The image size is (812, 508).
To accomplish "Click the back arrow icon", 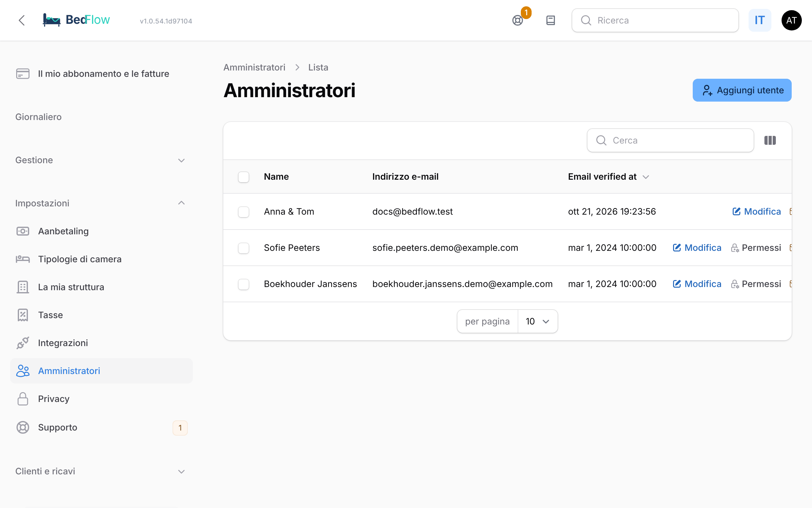I will 22,20.
